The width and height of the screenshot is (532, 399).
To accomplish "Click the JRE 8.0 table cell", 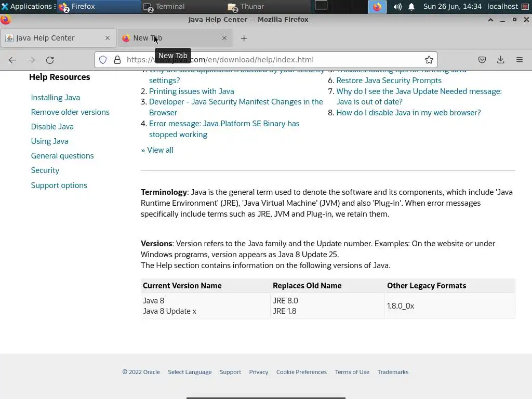I will [285, 301].
